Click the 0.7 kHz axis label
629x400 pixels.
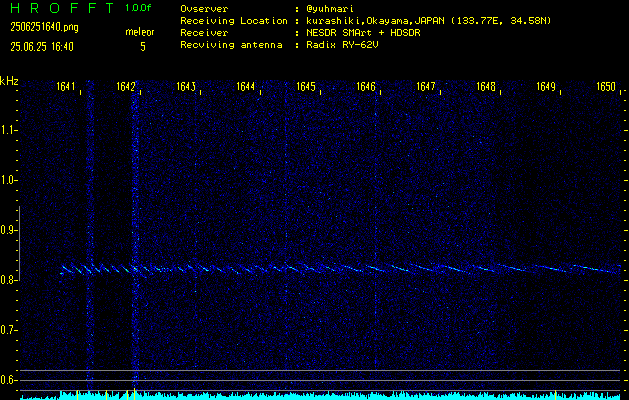[x=7, y=330]
